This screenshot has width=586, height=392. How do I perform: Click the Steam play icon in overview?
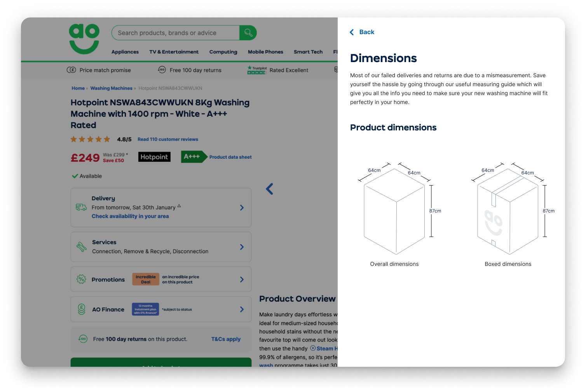[x=313, y=348]
